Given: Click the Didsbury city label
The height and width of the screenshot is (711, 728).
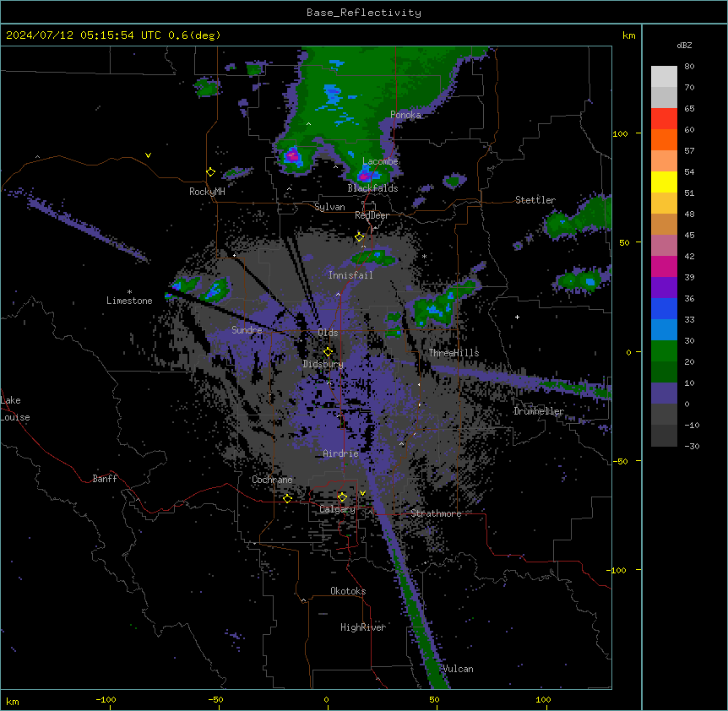Looking at the screenshot, I should pos(323,364).
